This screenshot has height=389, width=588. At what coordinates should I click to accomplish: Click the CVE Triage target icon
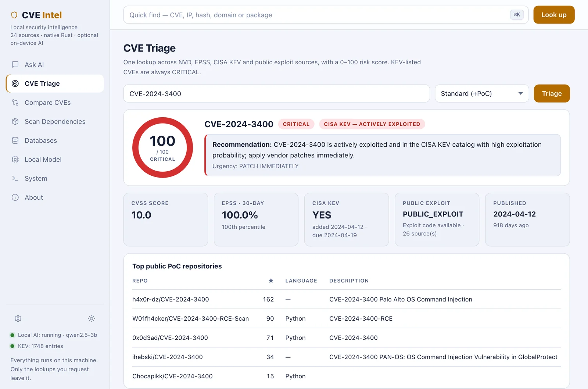15,83
